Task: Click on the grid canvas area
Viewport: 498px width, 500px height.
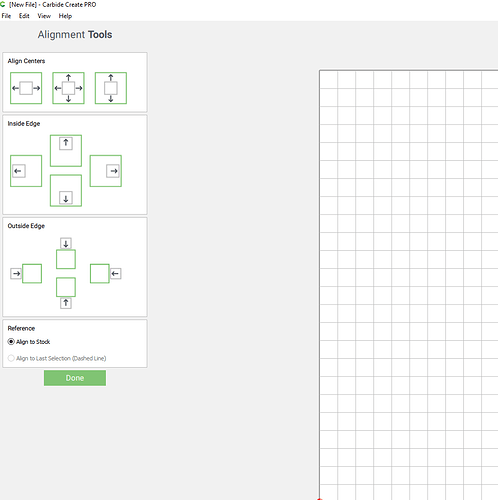Action: (x=409, y=285)
